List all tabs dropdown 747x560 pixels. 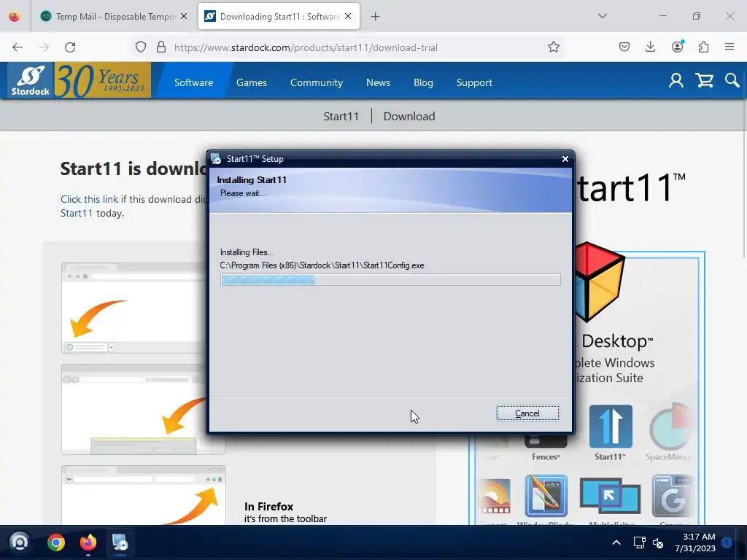[x=602, y=16]
